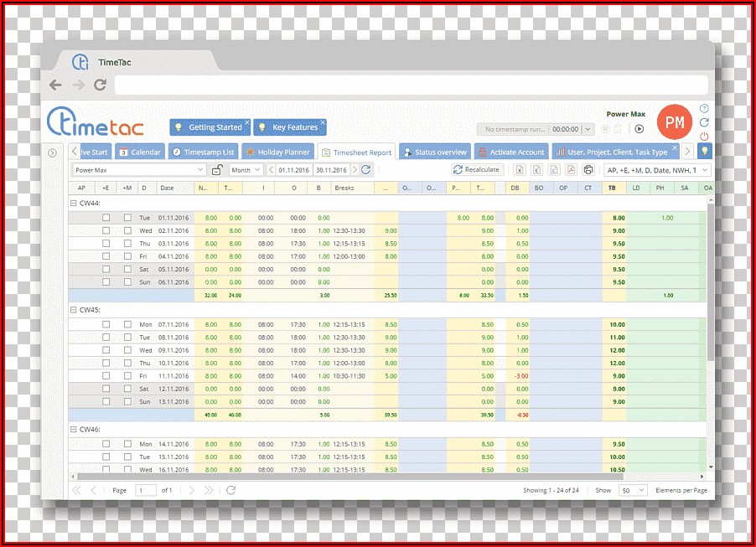
Task: Reload the browser page
Action: click(x=100, y=85)
